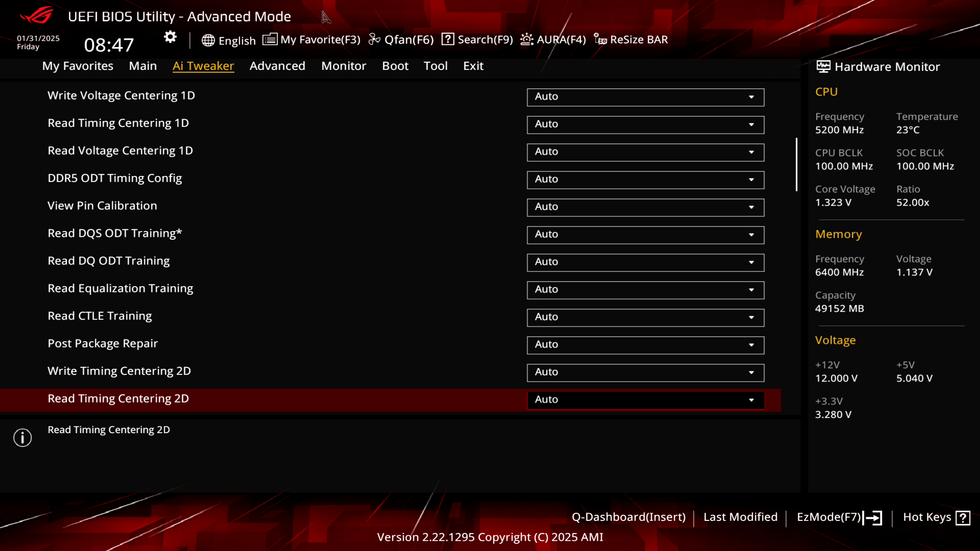Select Ai Tweaker tab
Viewport: 980px width, 551px height.
[203, 65]
